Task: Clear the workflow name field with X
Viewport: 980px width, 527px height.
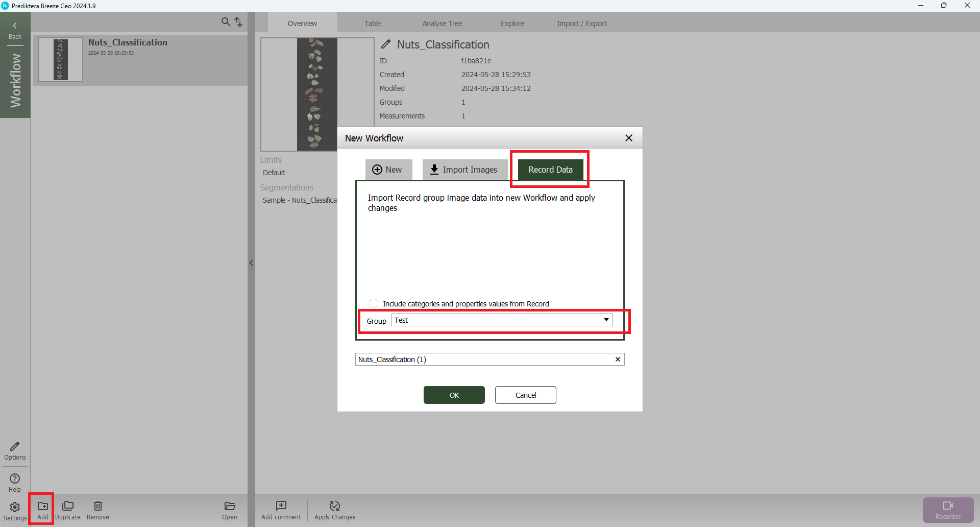Action: click(x=618, y=360)
